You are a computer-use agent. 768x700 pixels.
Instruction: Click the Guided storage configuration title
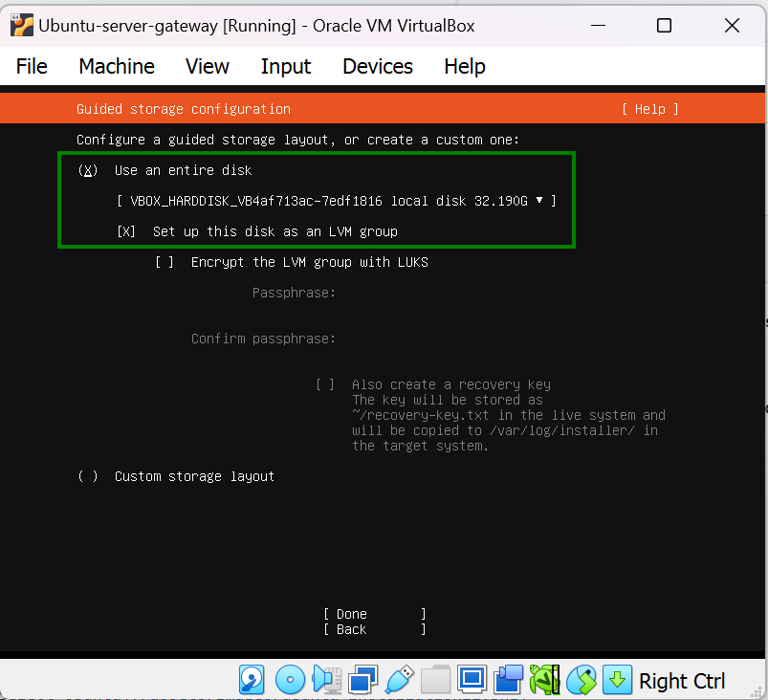(184, 109)
